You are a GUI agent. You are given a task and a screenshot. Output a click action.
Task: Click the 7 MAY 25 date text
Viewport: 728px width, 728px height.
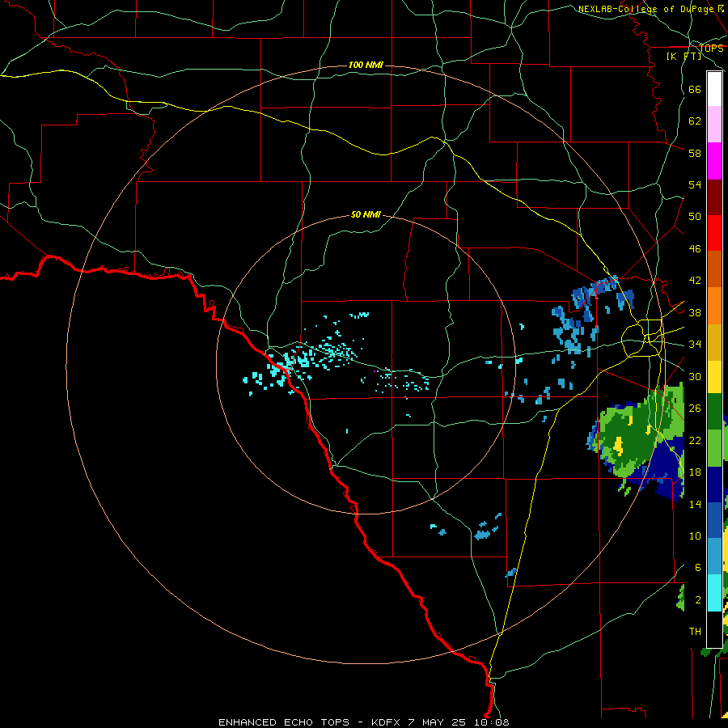pos(438,722)
